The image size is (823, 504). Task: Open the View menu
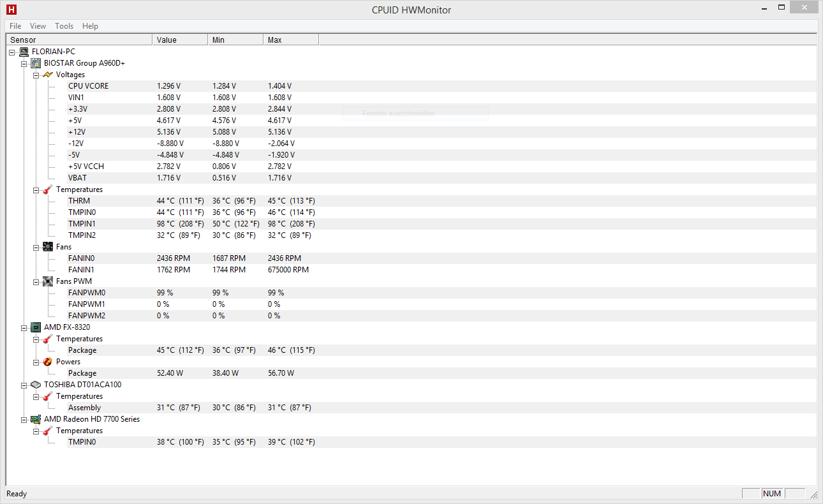tap(38, 26)
